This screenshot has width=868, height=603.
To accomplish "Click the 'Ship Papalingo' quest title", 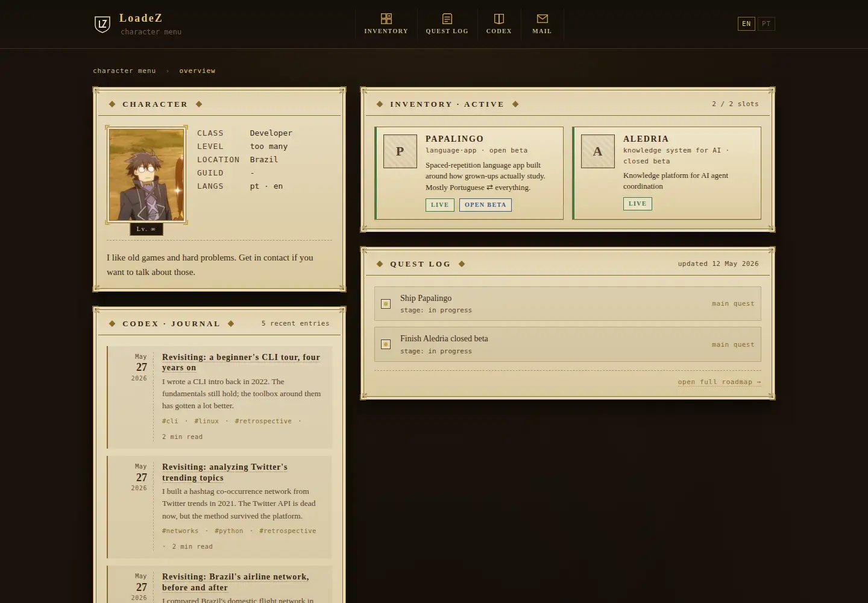I will pos(426,298).
